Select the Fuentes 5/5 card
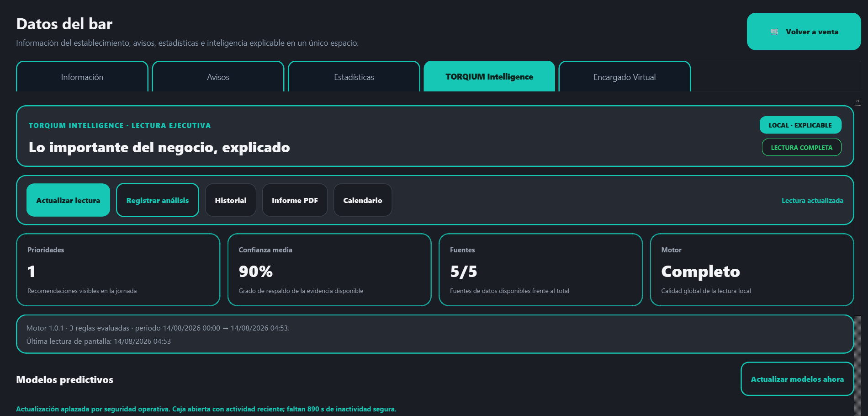Viewport: 868px width, 416px height. (540, 270)
